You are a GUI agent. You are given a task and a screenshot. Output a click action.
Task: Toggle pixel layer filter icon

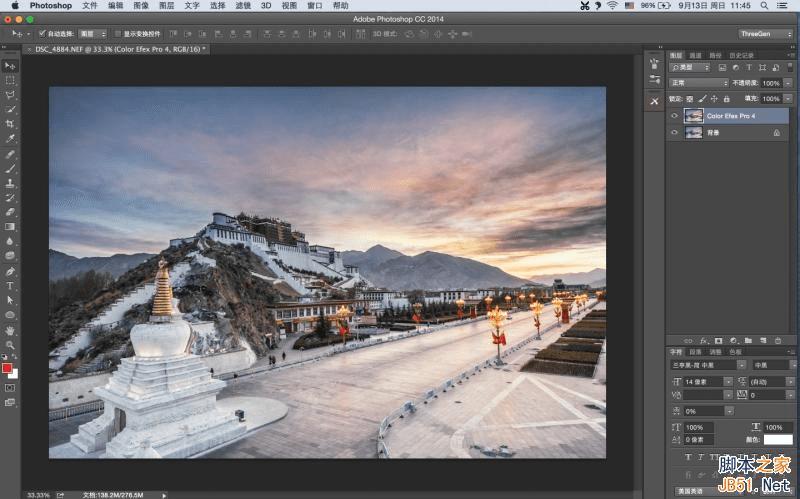(x=722, y=67)
